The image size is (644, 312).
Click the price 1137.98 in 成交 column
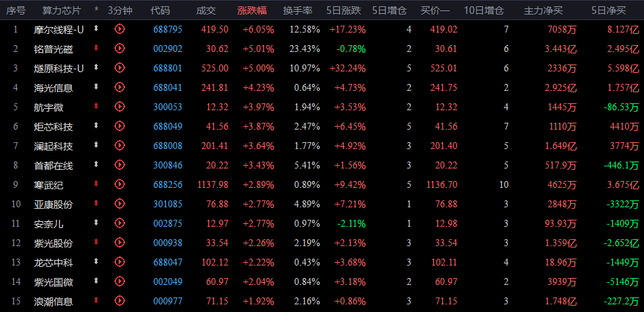click(213, 184)
